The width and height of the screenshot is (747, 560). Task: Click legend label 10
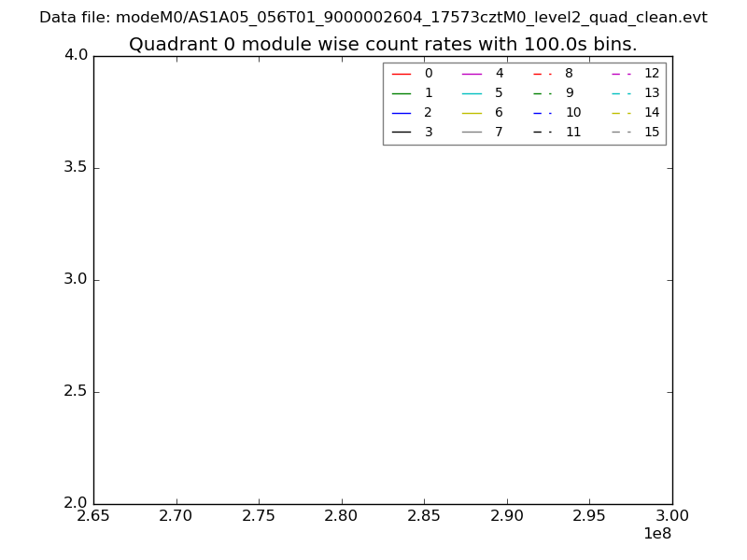[x=572, y=112]
